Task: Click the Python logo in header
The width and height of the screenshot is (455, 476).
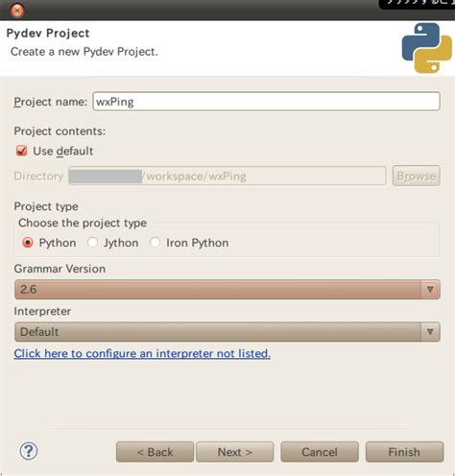Action: [x=427, y=48]
